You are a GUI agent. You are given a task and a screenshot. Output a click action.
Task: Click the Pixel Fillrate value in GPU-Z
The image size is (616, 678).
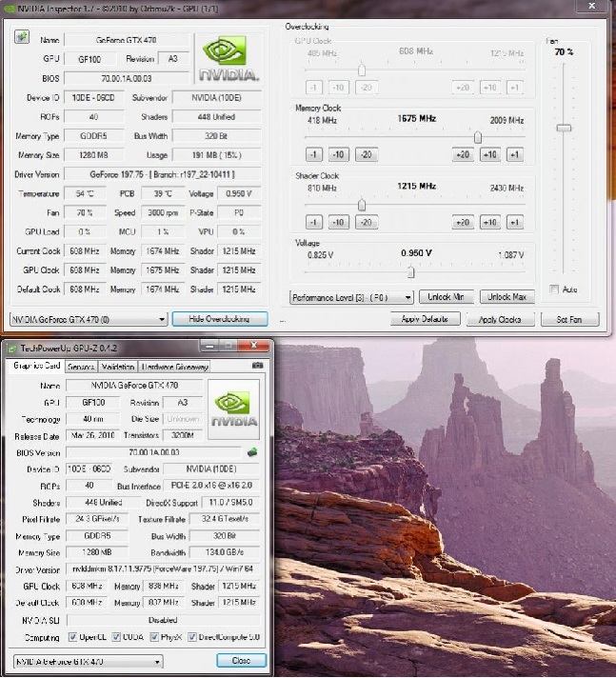coord(97,518)
